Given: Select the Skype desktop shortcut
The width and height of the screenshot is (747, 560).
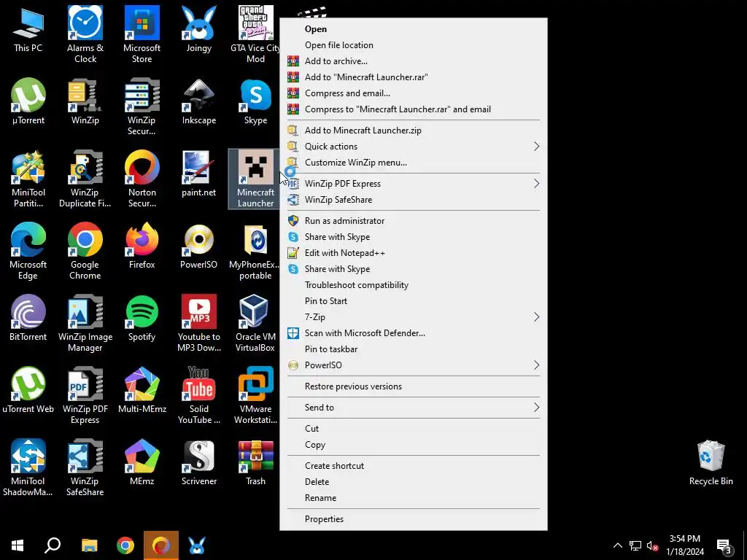Looking at the screenshot, I should (x=255, y=102).
